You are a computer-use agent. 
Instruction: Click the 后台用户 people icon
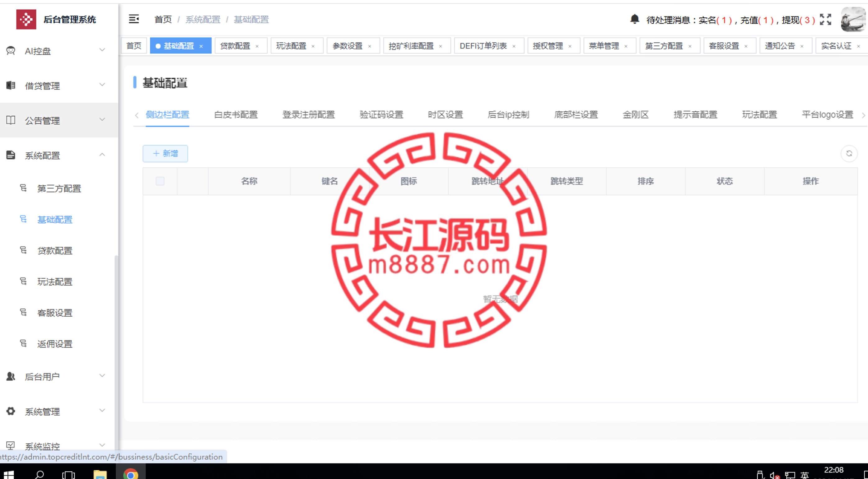[11, 376]
